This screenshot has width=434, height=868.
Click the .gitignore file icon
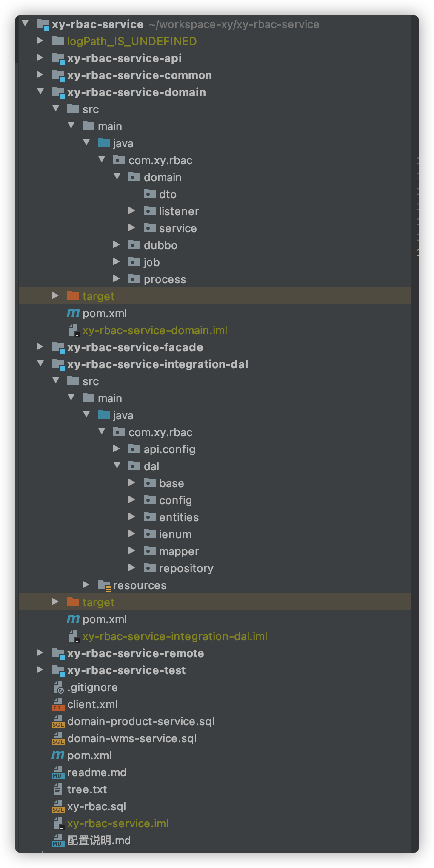click(x=58, y=687)
